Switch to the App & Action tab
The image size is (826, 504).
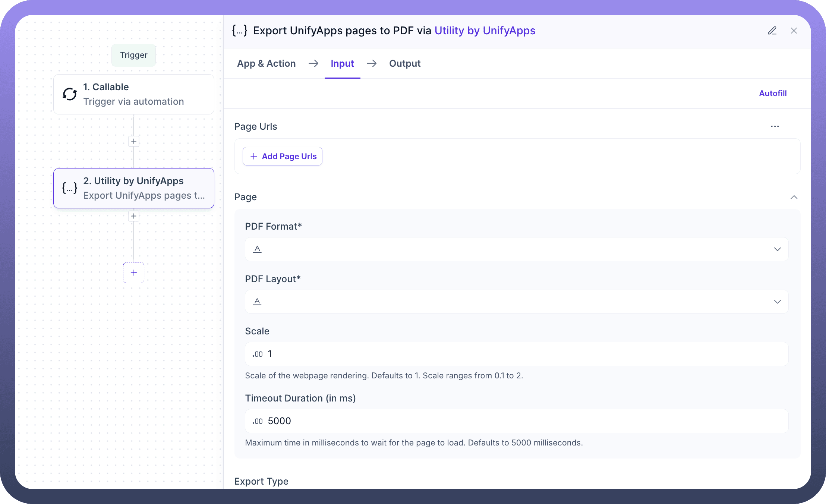pos(266,64)
